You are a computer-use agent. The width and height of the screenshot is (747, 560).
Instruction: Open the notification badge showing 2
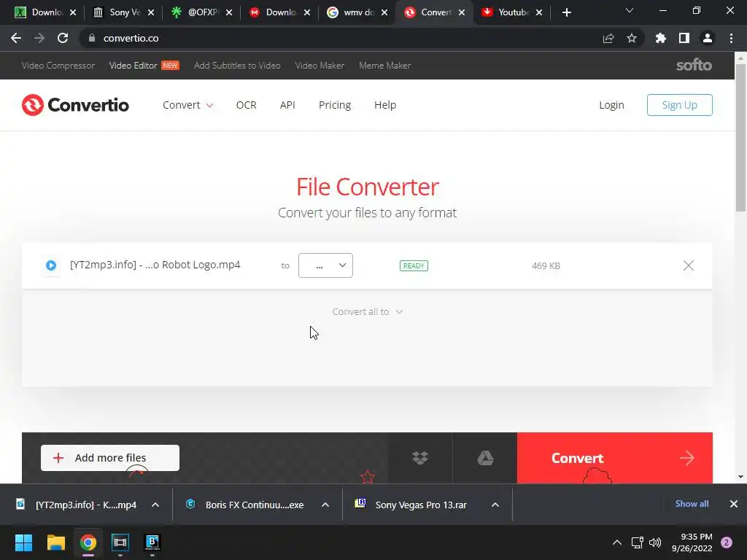click(x=727, y=542)
